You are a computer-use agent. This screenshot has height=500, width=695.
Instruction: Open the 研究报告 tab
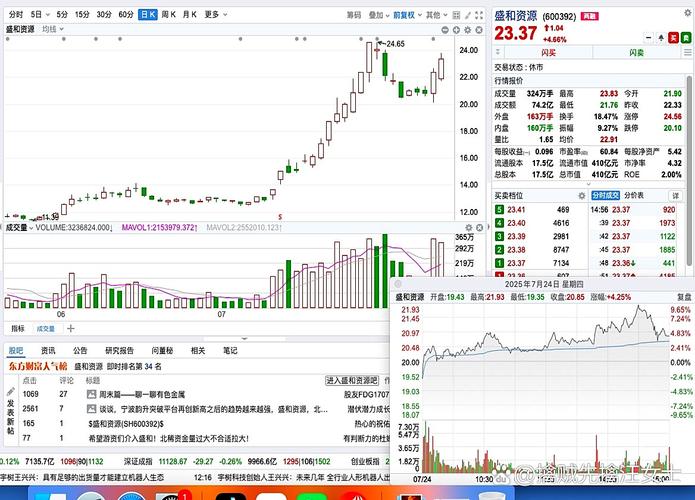pos(112,351)
